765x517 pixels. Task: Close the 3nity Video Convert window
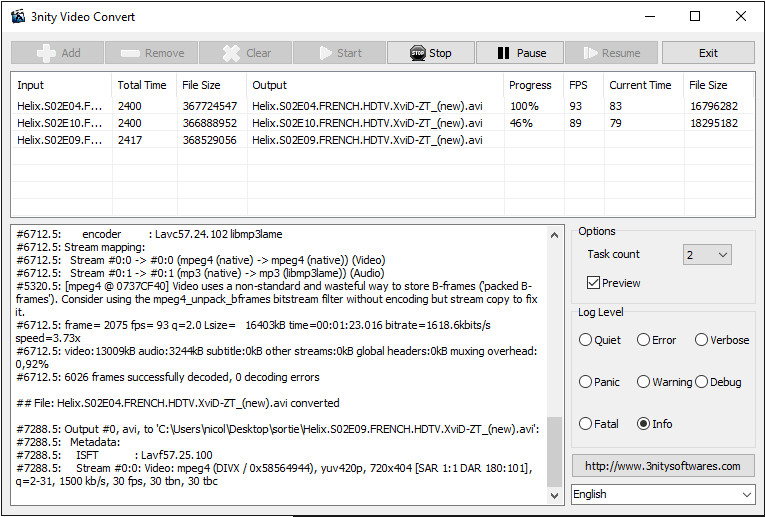pos(741,17)
